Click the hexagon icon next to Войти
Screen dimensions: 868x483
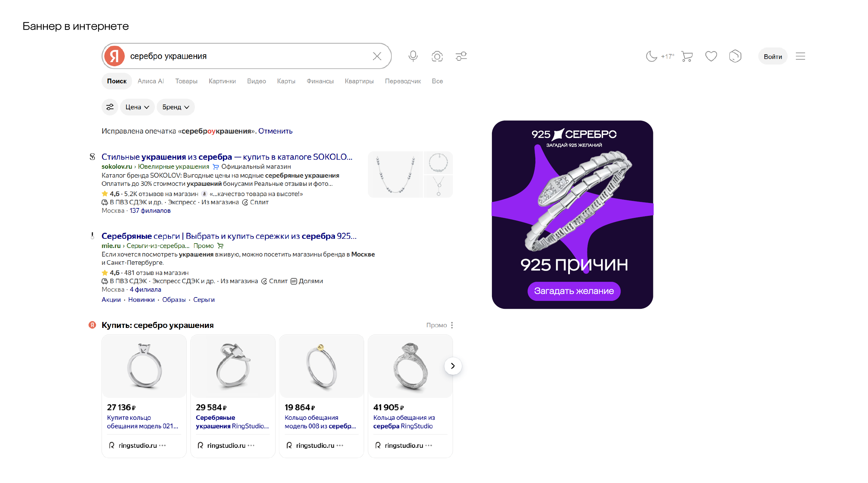coord(735,56)
